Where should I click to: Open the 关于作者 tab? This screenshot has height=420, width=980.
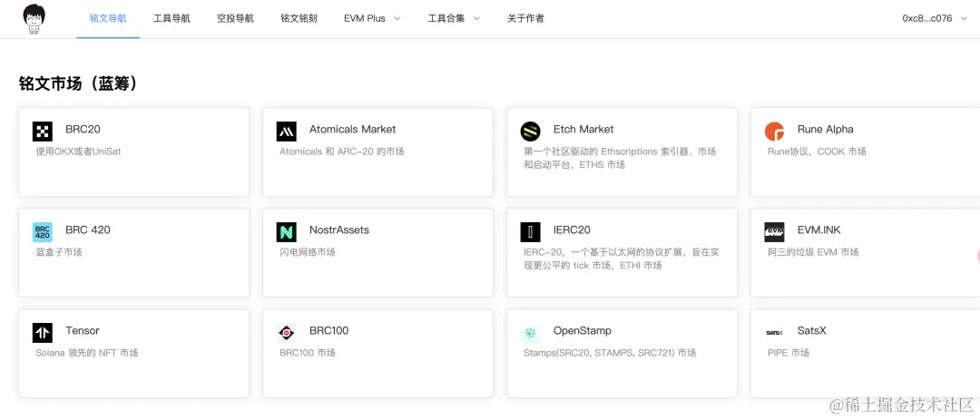point(525,19)
